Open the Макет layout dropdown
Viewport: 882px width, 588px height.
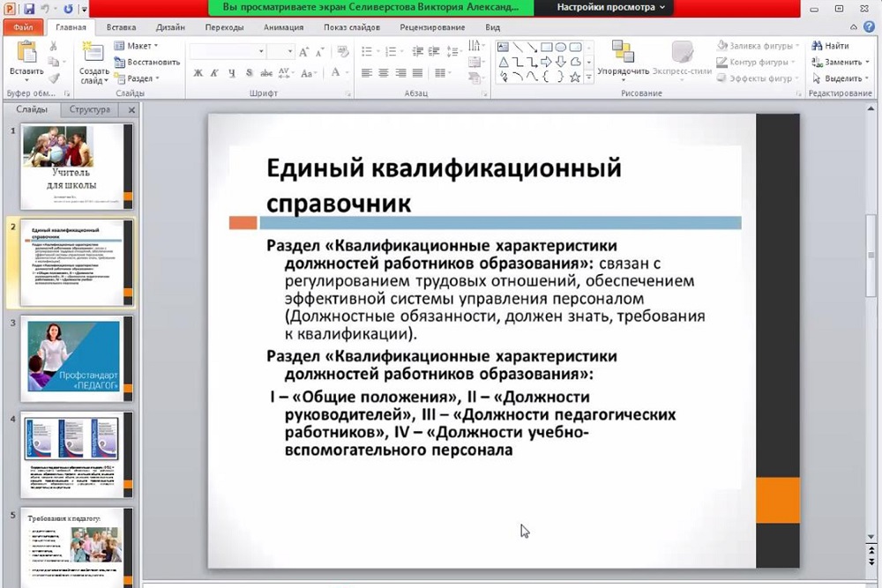[x=139, y=46]
